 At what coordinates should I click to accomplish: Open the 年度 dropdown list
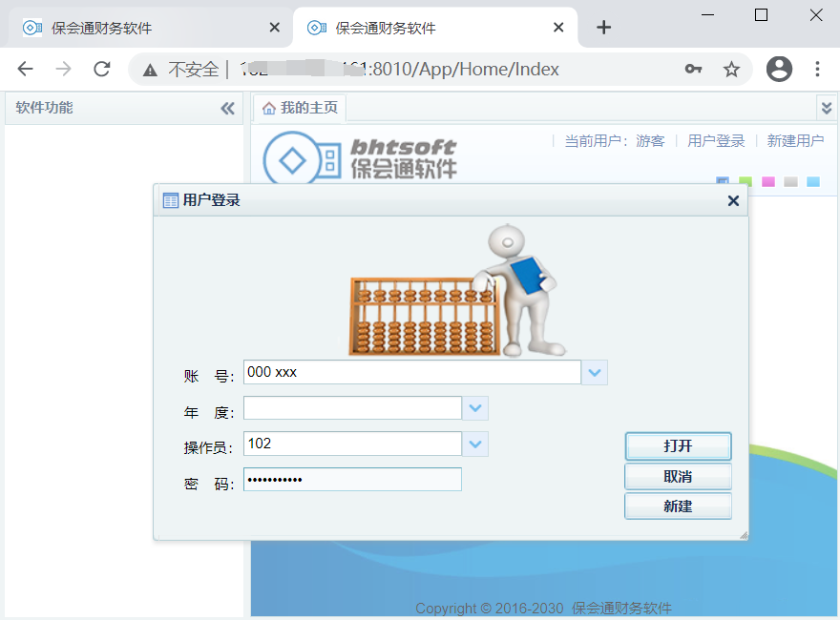point(474,407)
